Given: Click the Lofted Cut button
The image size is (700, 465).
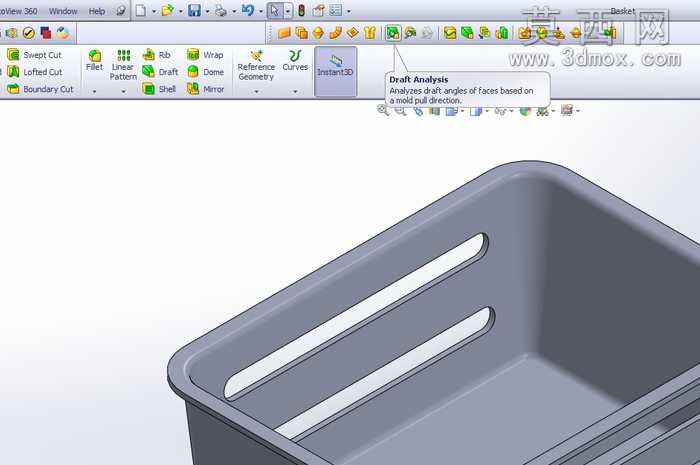Looking at the screenshot, I should click(x=34, y=72).
